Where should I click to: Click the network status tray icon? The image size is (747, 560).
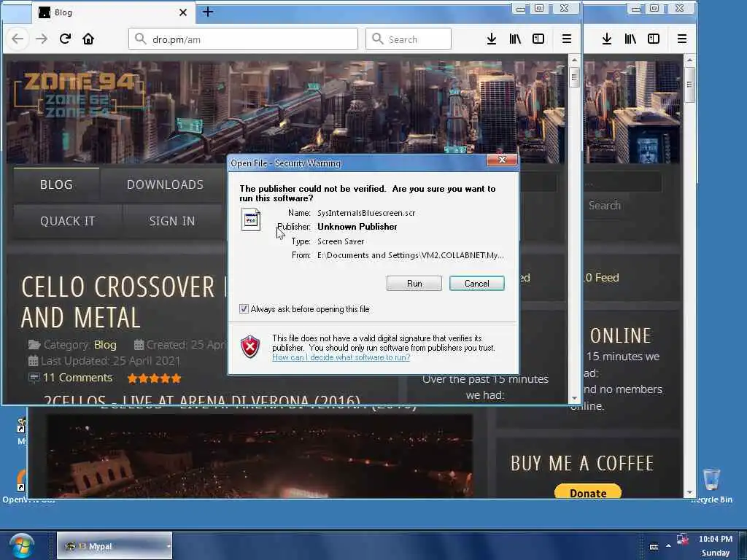pyautogui.click(x=683, y=539)
